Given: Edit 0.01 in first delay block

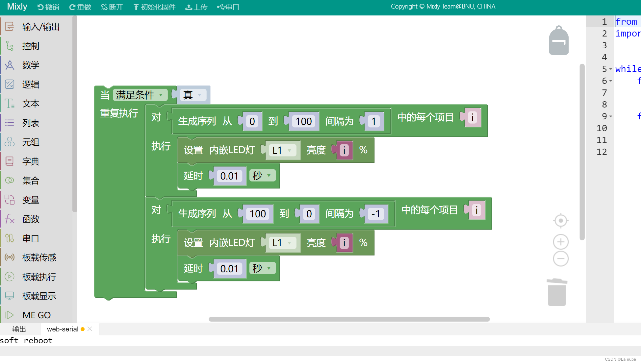Looking at the screenshot, I should click(x=229, y=176).
